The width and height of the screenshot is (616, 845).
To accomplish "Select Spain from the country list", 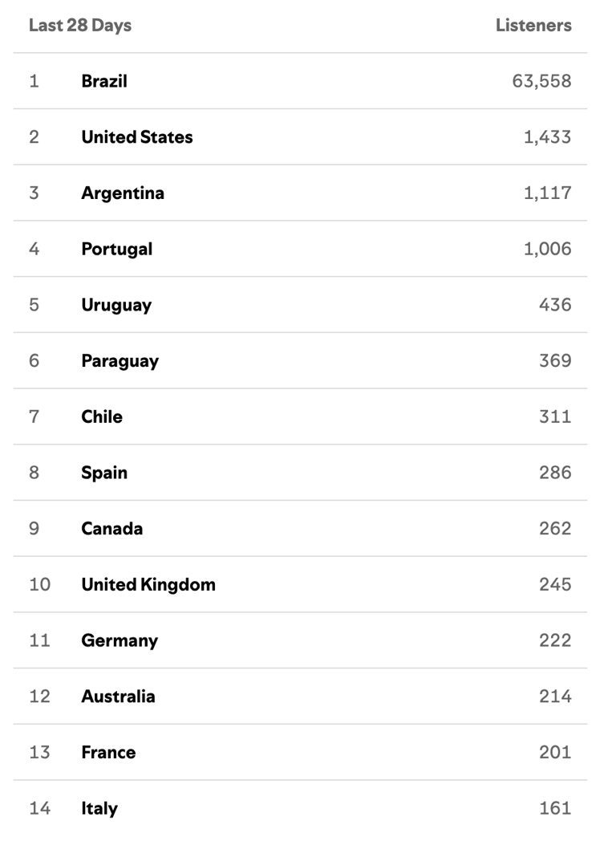I will [104, 473].
